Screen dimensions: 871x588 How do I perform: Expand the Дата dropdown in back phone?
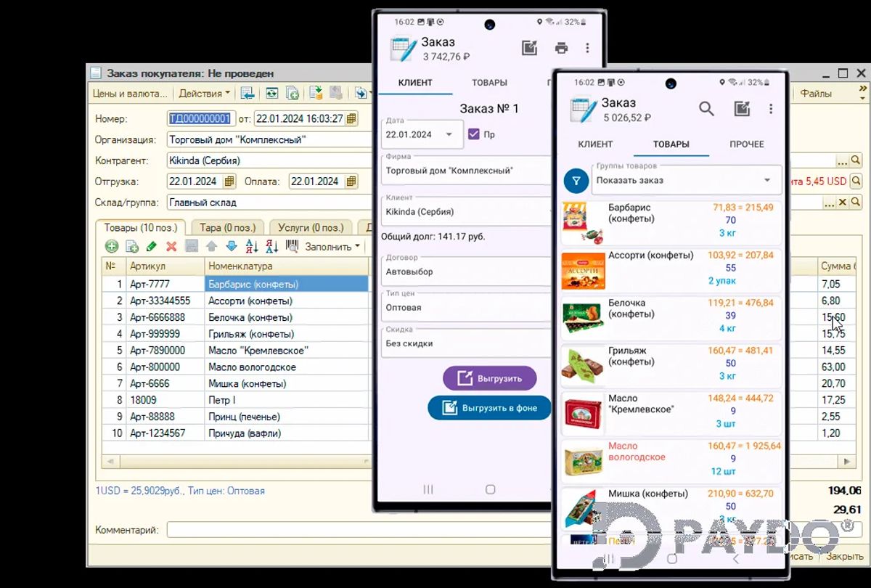[x=449, y=134]
